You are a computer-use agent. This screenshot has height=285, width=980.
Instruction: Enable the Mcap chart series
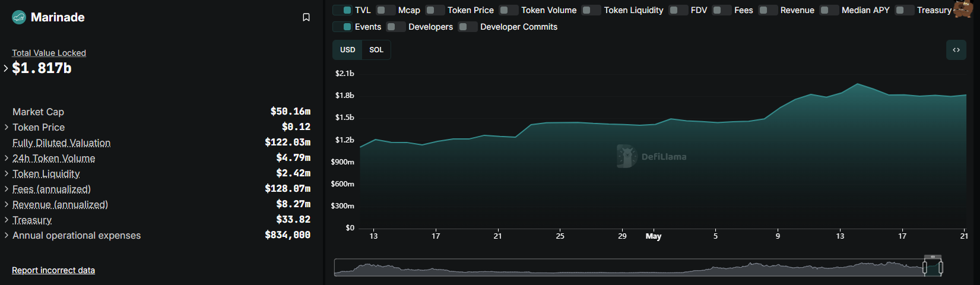[x=386, y=10]
